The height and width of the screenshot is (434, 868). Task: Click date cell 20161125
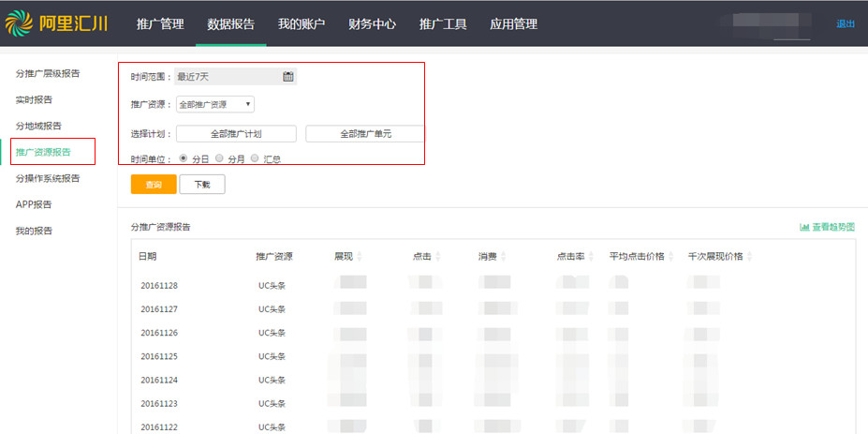coord(159,356)
